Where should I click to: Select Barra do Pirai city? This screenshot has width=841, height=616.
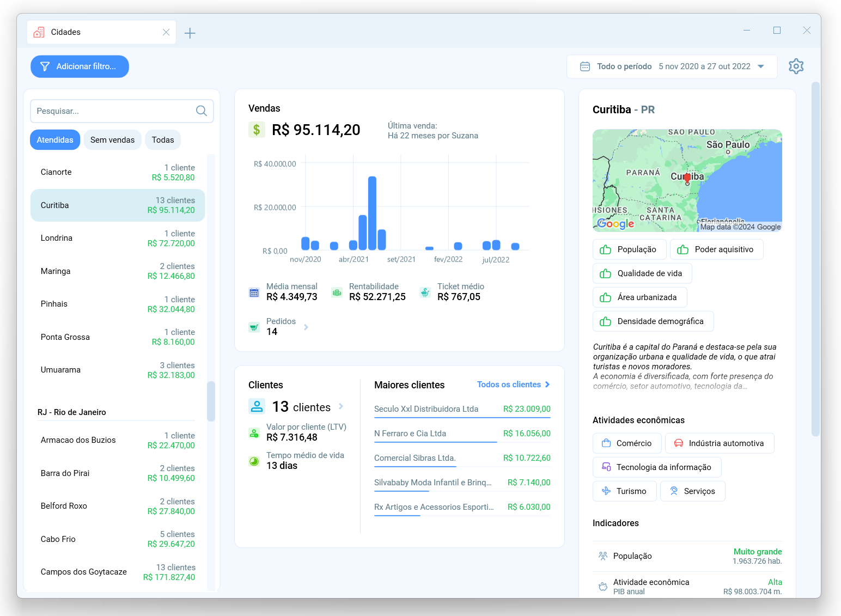click(118, 473)
